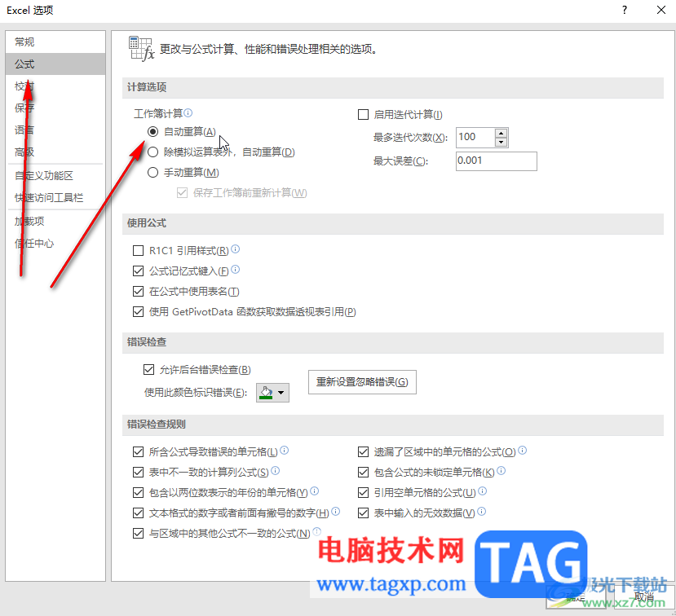Open the 语言 category
Image resolution: width=676 pixels, height=616 pixels.
55,130
